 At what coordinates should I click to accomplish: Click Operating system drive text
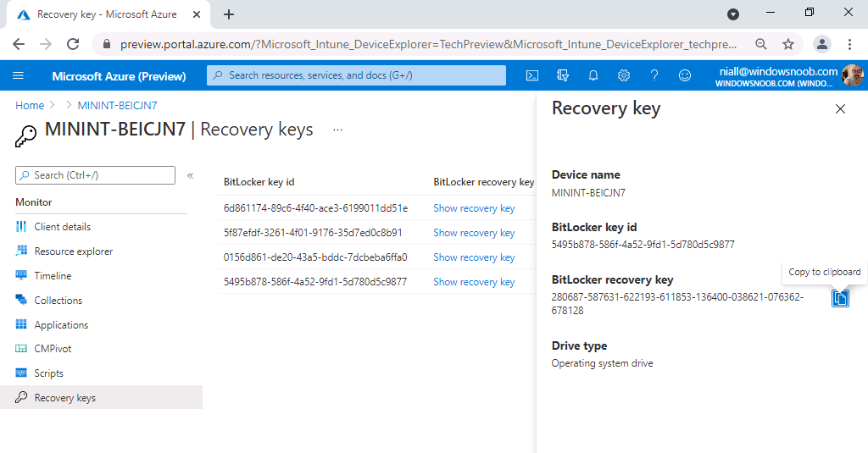coord(603,363)
